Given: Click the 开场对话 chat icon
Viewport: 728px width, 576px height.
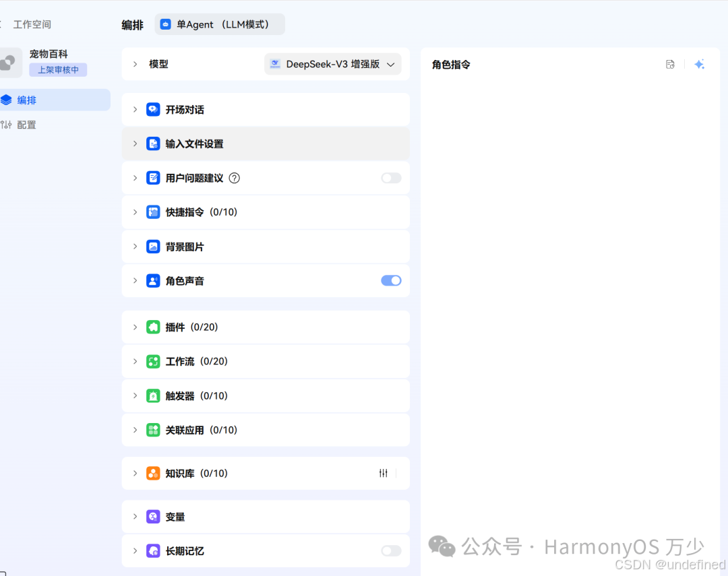Looking at the screenshot, I should point(153,110).
